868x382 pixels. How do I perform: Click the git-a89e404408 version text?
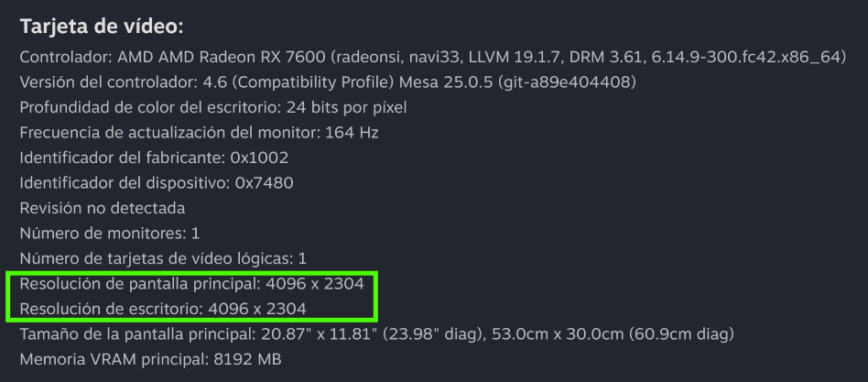(566, 82)
